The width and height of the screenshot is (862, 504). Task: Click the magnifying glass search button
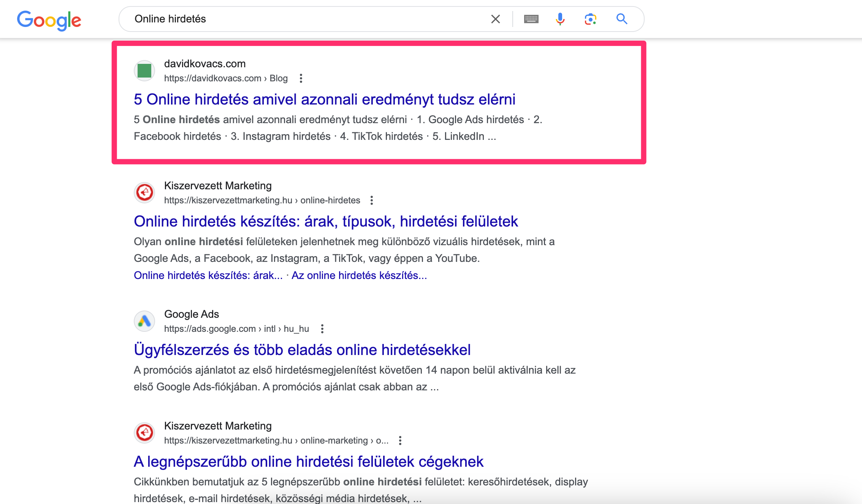[622, 19]
